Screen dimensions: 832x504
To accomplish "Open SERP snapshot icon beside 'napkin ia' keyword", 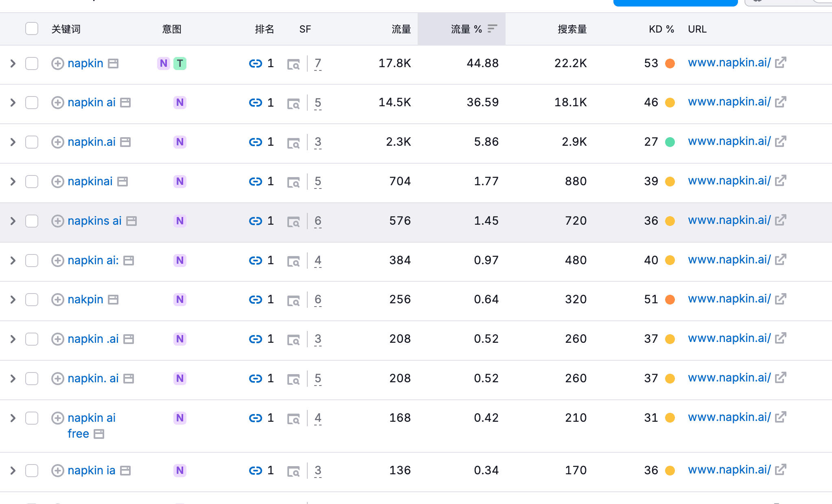I will tap(125, 471).
